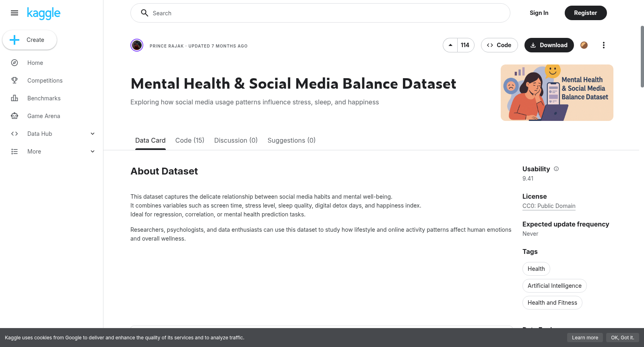Click the Game Arena robot icon
Screen dimensions: 644x347
(14, 116)
